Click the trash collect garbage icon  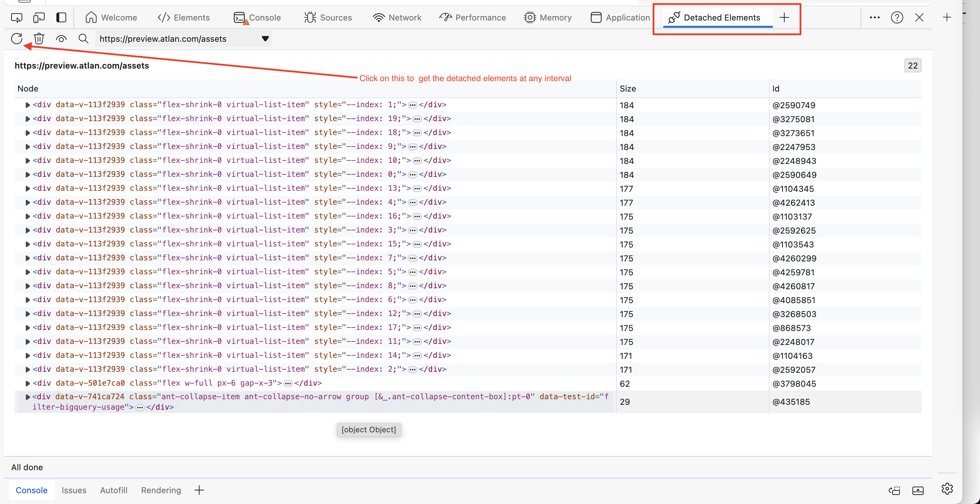[x=39, y=39]
